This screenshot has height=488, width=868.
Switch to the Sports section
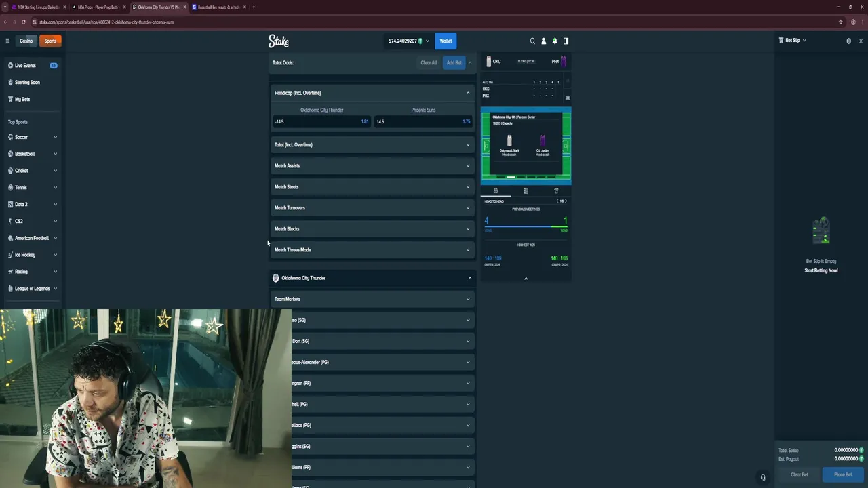pos(50,41)
